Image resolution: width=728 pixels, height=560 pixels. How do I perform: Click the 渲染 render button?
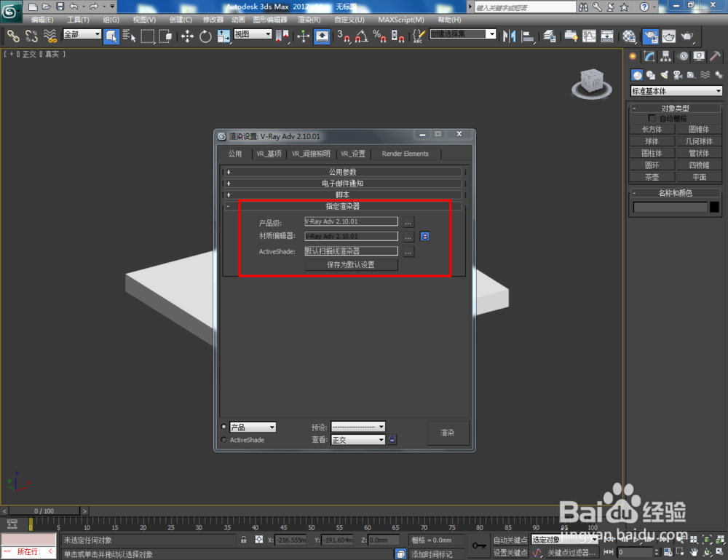(x=448, y=433)
